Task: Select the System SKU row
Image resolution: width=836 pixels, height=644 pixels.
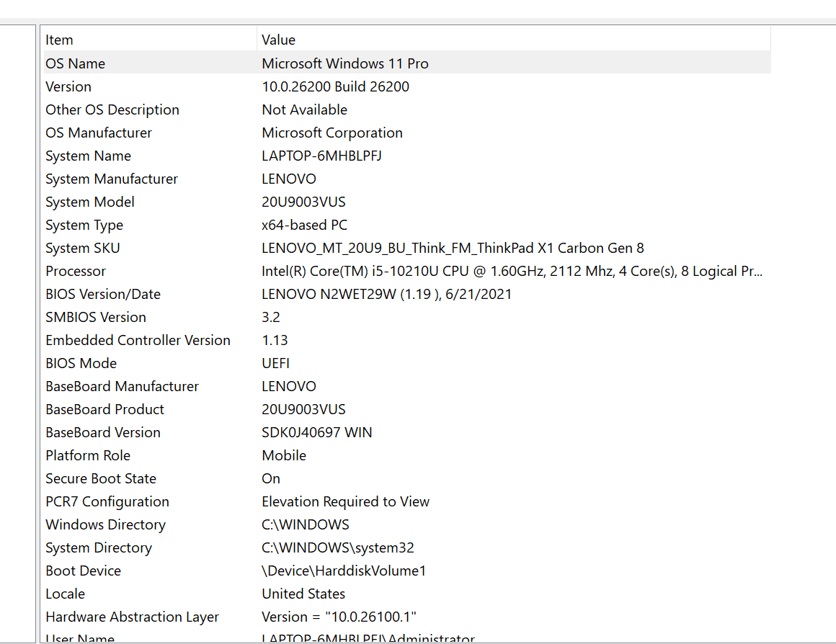Action: 406,248
